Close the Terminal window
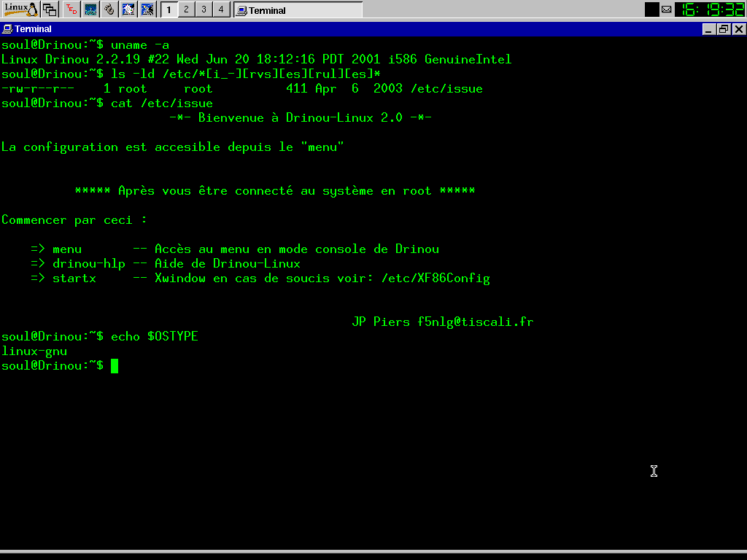The height and width of the screenshot is (560, 747). (x=739, y=29)
